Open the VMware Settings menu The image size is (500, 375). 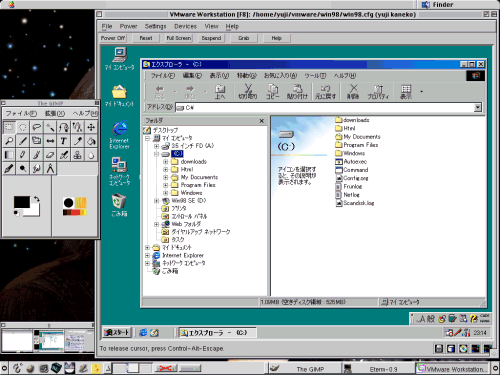[x=155, y=26]
